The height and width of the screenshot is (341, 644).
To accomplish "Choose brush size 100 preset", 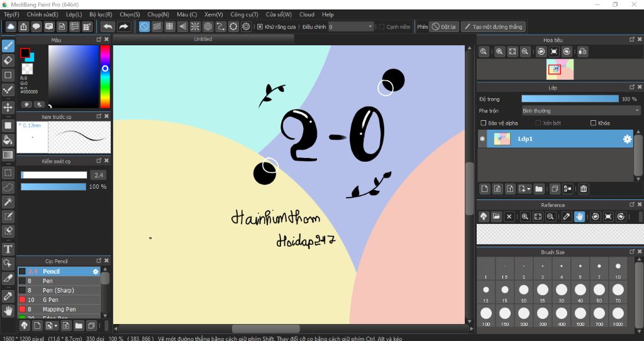I will click(x=486, y=316).
